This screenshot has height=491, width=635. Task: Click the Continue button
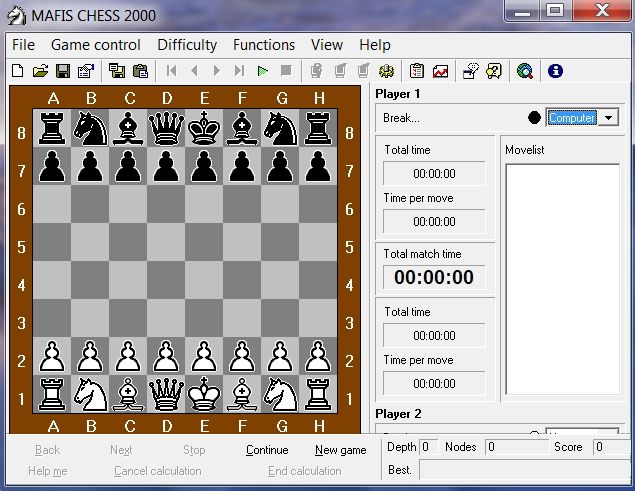pyautogui.click(x=267, y=450)
